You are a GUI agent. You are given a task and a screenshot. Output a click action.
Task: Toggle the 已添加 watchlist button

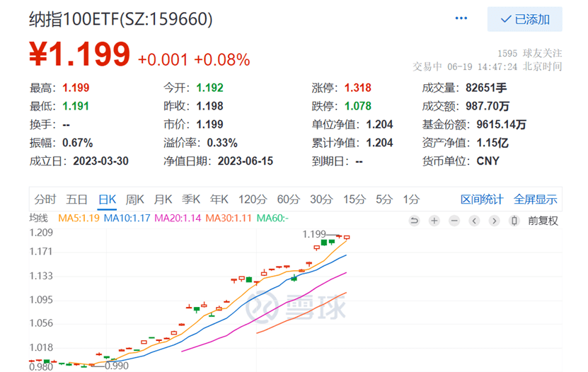pyautogui.click(x=525, y=19)
